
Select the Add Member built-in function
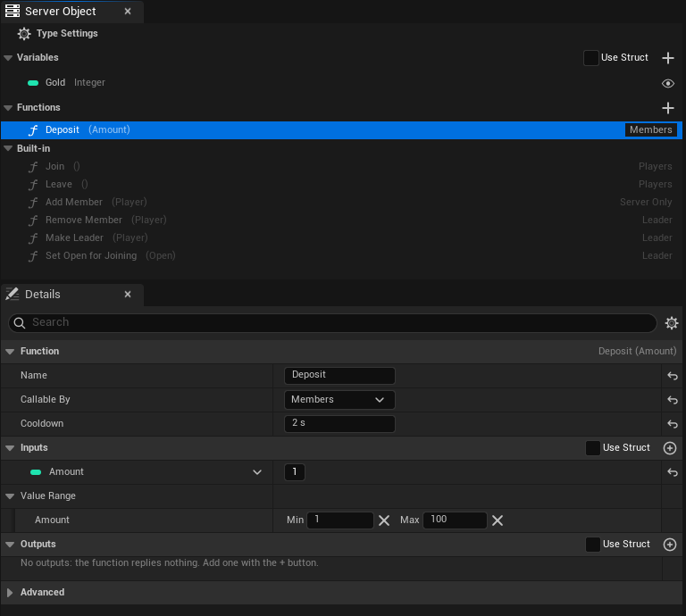[x=341, y=203]
